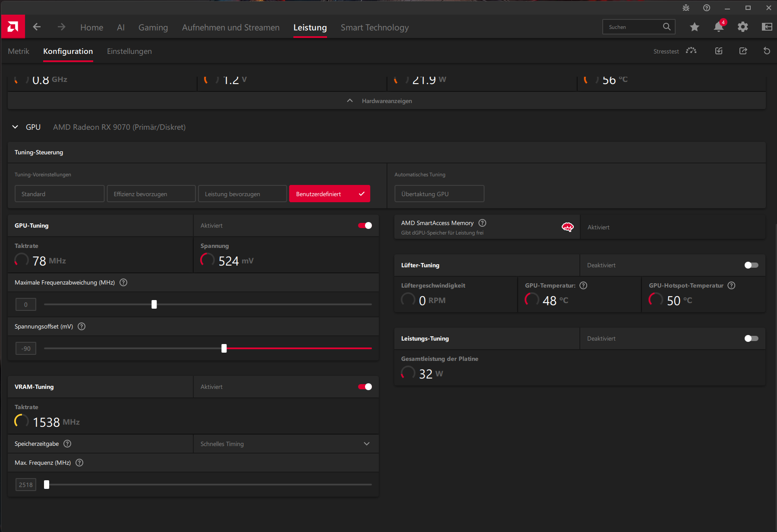Screen dimensions: 777x532
Task: Reset tuning with the undo icon
Action: tap(767, 51)
